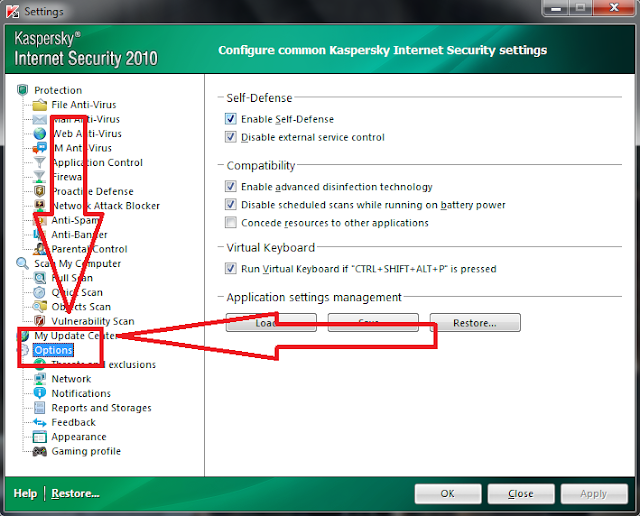Toggle Enable advanced disinfection technology checkbox
The height and width of the screenshot is (516, 640).
231,187
